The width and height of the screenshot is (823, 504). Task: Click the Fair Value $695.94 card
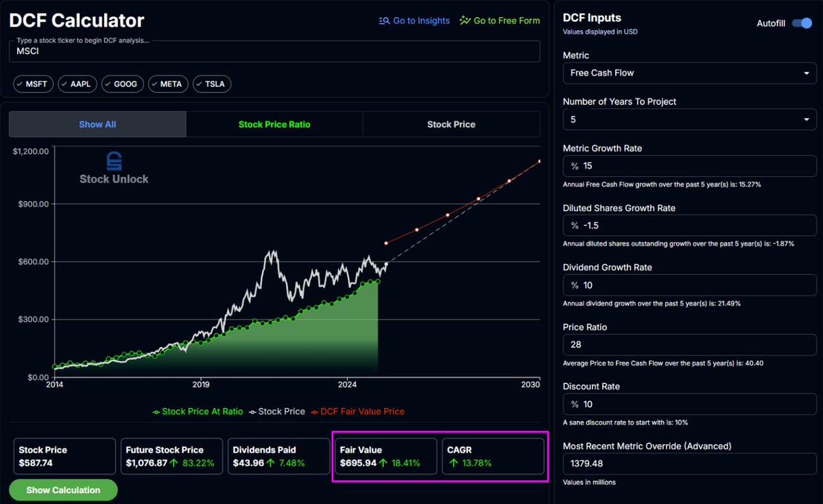[x=386, y=457]
